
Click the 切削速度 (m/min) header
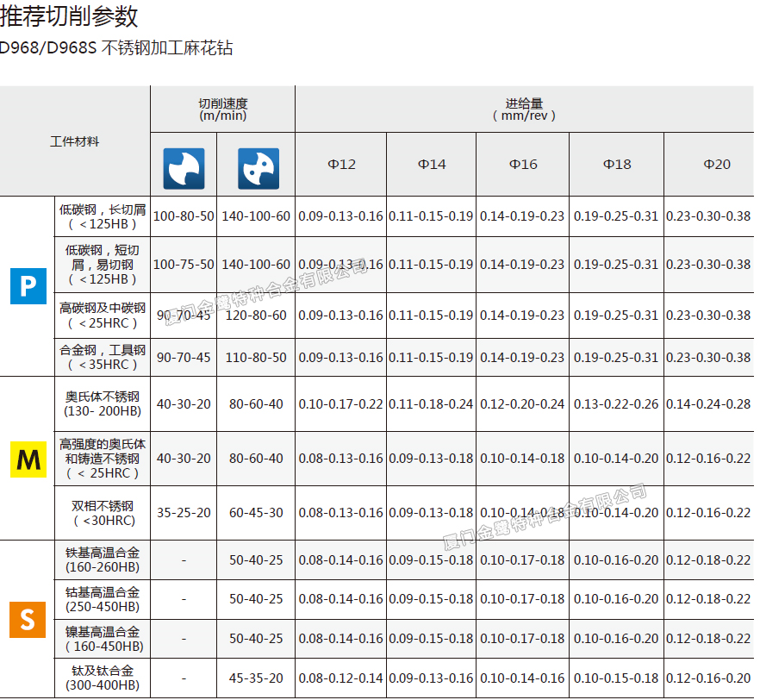(x=222, y=109)
